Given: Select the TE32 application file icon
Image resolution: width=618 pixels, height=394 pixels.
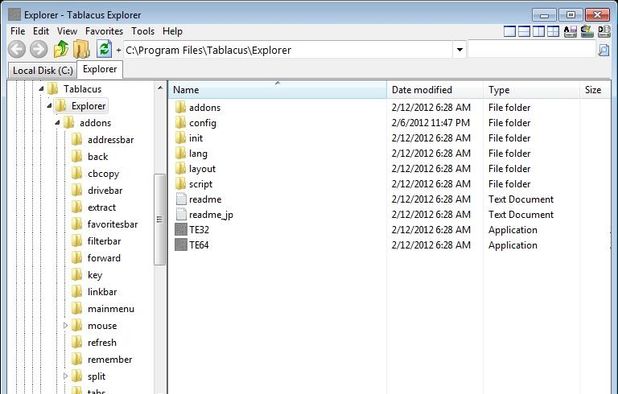Looking at the screenshot, I should point(181,230).
